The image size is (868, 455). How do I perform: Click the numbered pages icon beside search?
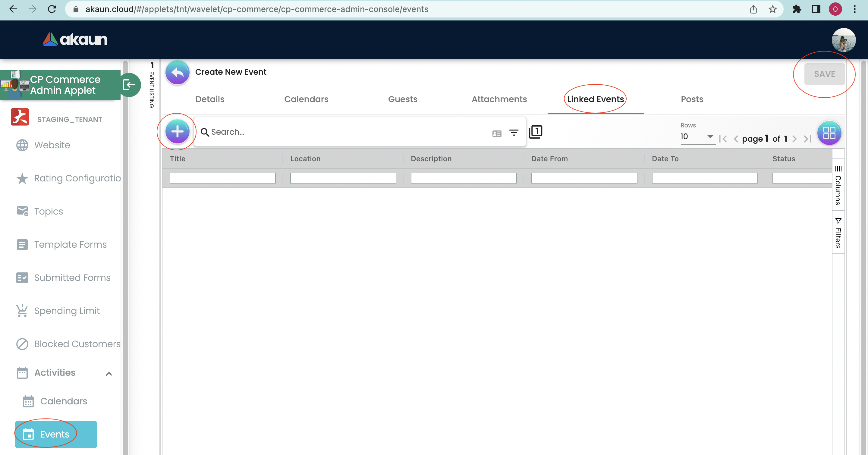536,132
